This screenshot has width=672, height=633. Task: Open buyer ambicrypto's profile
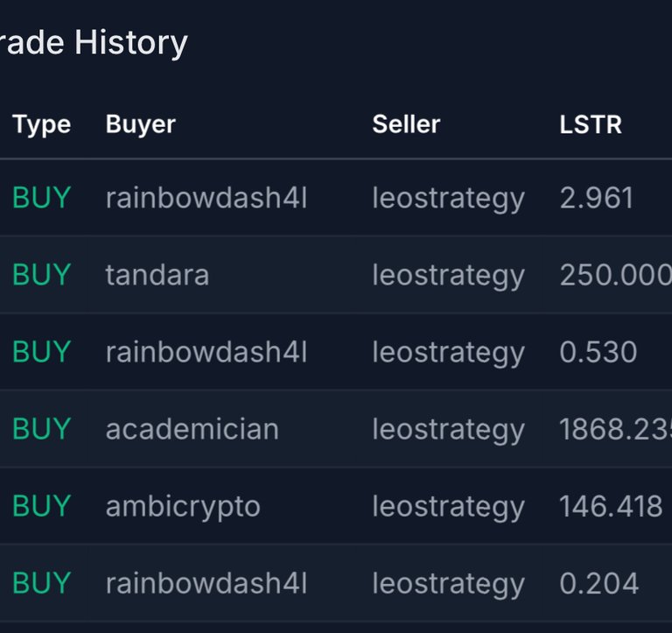(x=183, y=507)
